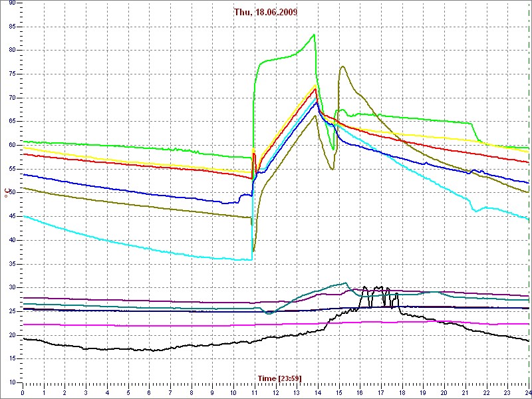532x399 pixels.
Task: Click hour 11 on the time axis
Action: click(x=255, y=392)
